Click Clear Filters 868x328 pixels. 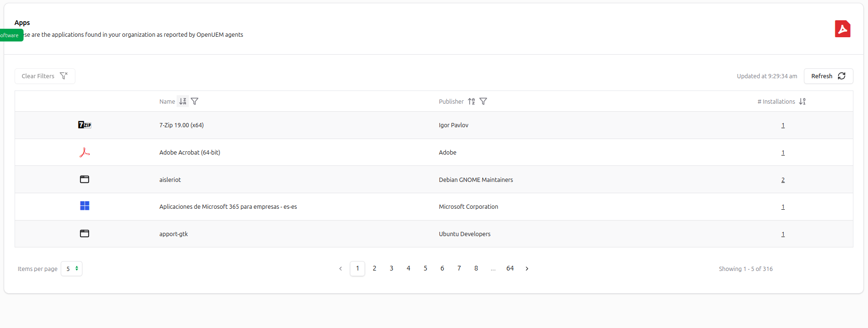click(44, 76)
